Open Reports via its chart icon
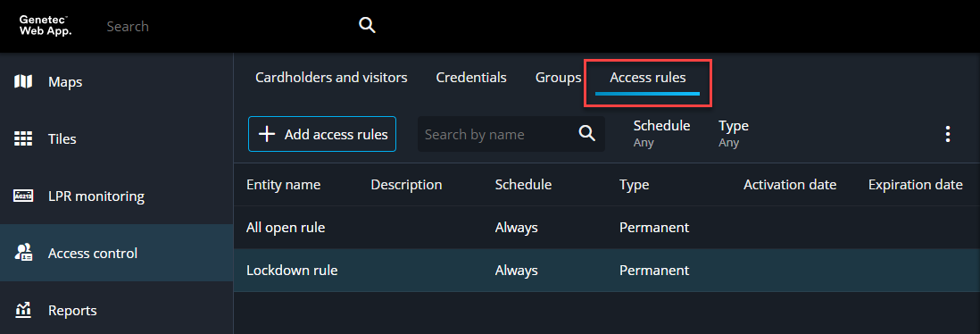This screenshot has height=334, width=980. pyautogui.click(x=23, y=310)
